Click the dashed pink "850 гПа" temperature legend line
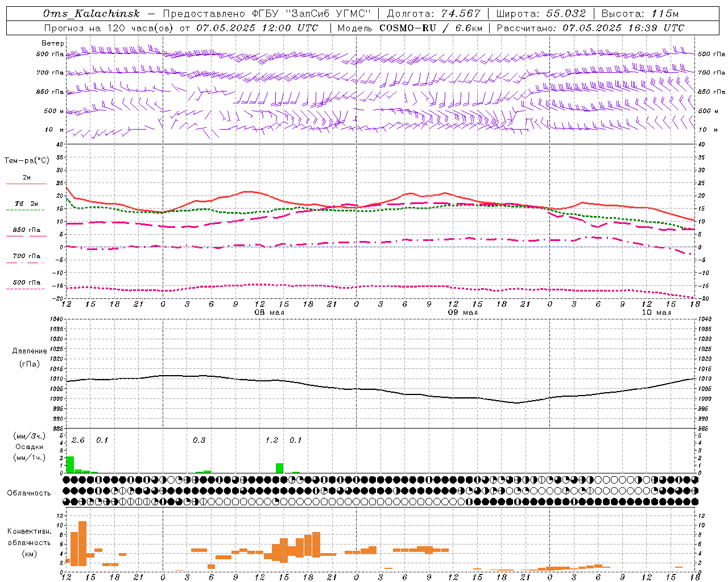Viewport: 728px width, 582px height. pos(26,236)
